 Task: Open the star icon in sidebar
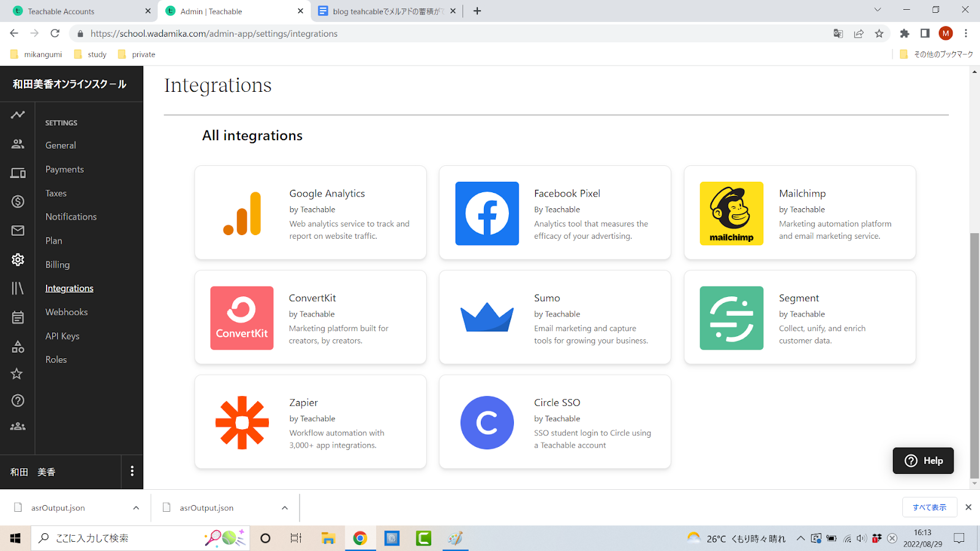[17, 373]
